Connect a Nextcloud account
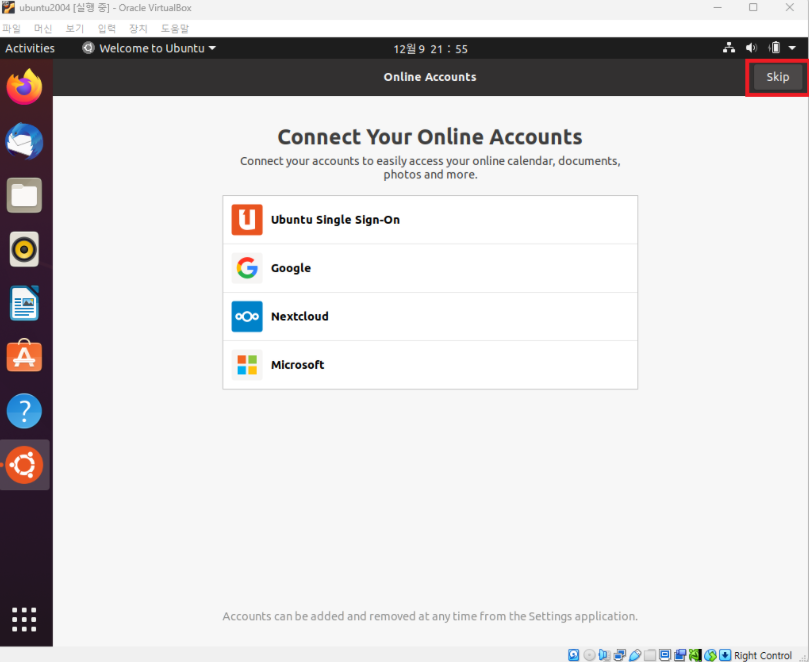The image size is (809, 662). click(430, 316)
